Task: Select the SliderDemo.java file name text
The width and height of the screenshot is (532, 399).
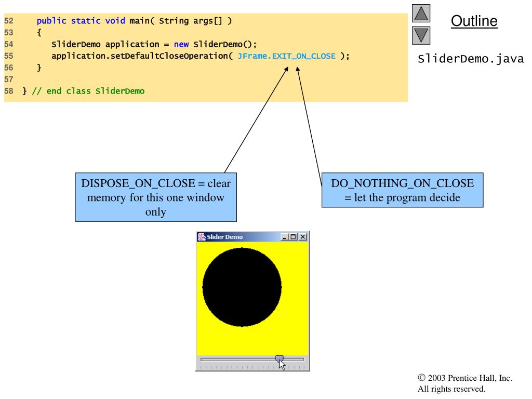Action: (471, 59)
